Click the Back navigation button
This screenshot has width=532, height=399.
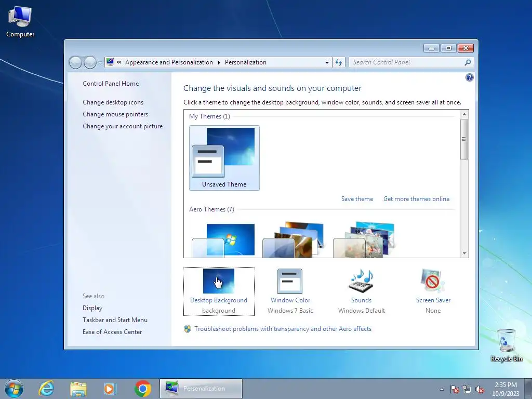75,62
